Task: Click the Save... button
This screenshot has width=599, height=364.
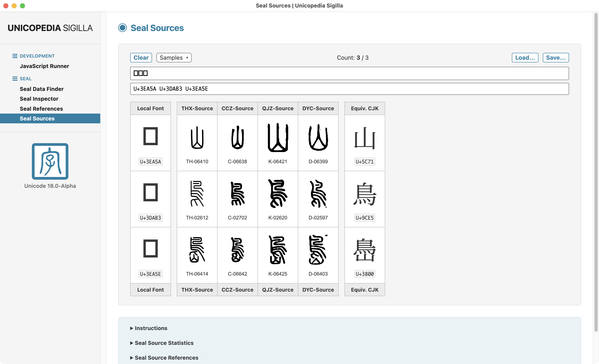Action: (556, 58)
